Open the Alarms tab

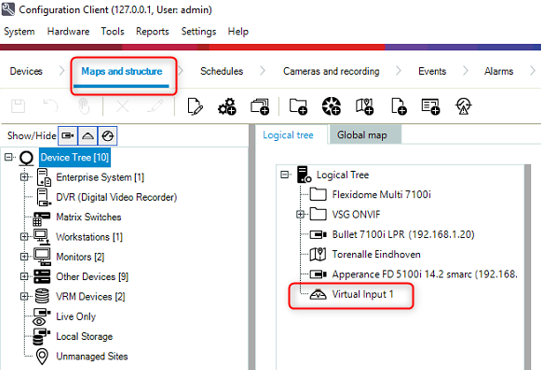point(499,71)
